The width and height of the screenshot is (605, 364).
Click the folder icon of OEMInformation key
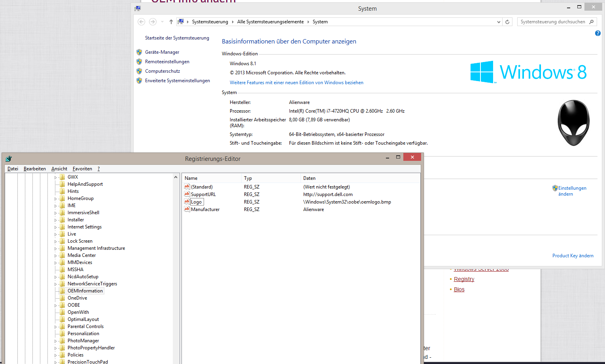[x=62, y=291]
